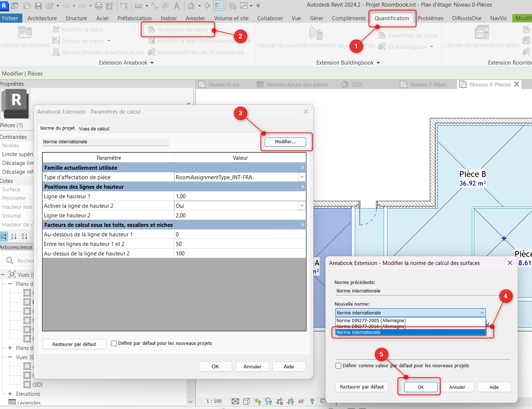Click the sun path icon in view control bar
This screenshot has width=532, height=409.
pyautogui.click(x=257, y=401)
